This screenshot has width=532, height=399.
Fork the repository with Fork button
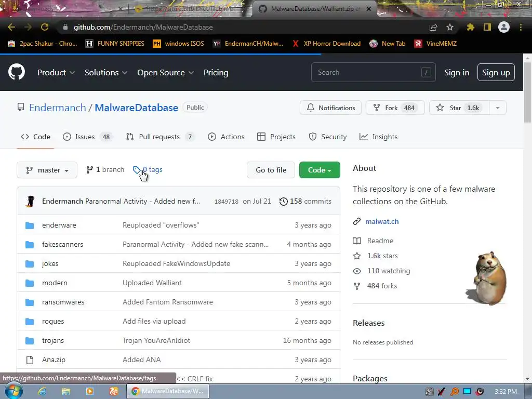[x=395, y=108]
